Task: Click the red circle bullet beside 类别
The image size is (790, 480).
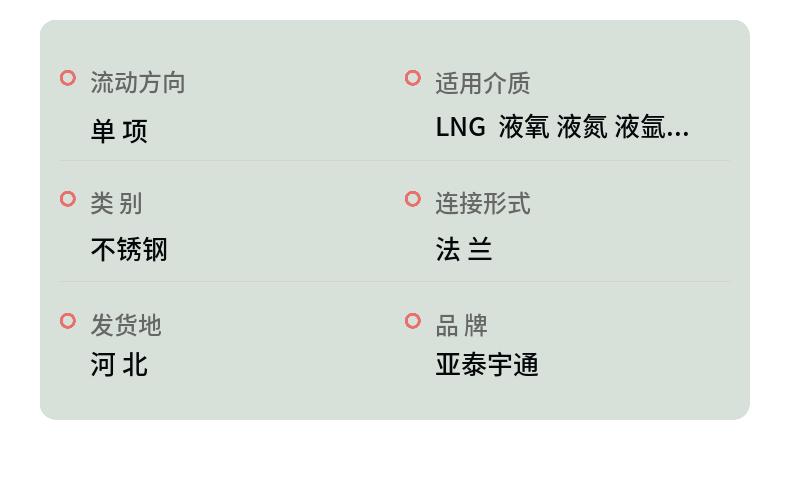Action: [68, 199]
